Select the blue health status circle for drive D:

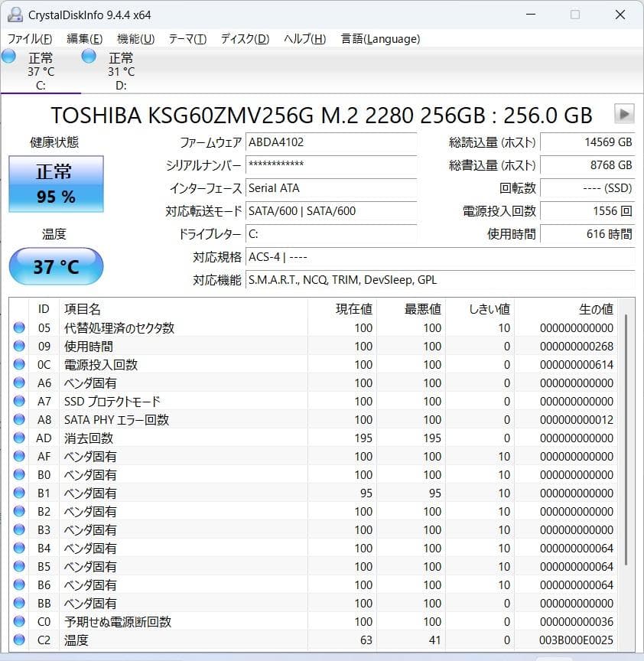[88, 56]
